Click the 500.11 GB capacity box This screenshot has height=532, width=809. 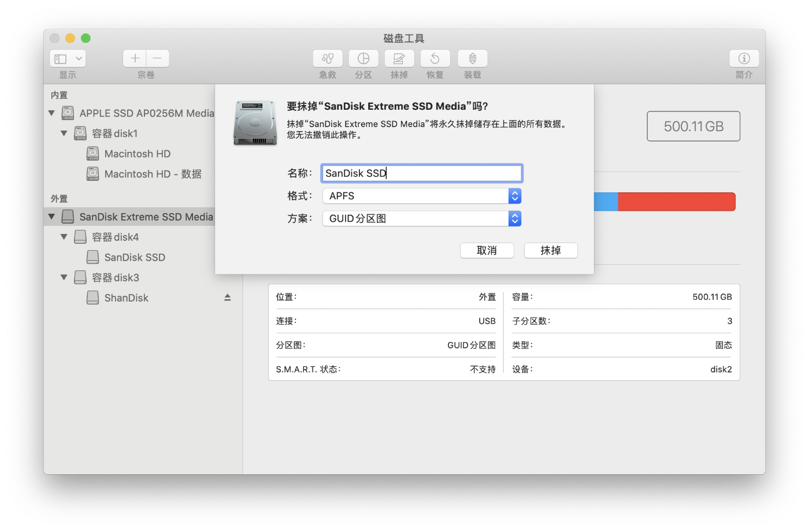point(693,126)
